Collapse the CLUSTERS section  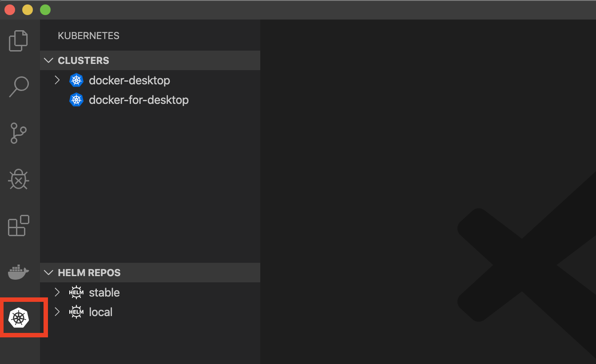point(48,60)
